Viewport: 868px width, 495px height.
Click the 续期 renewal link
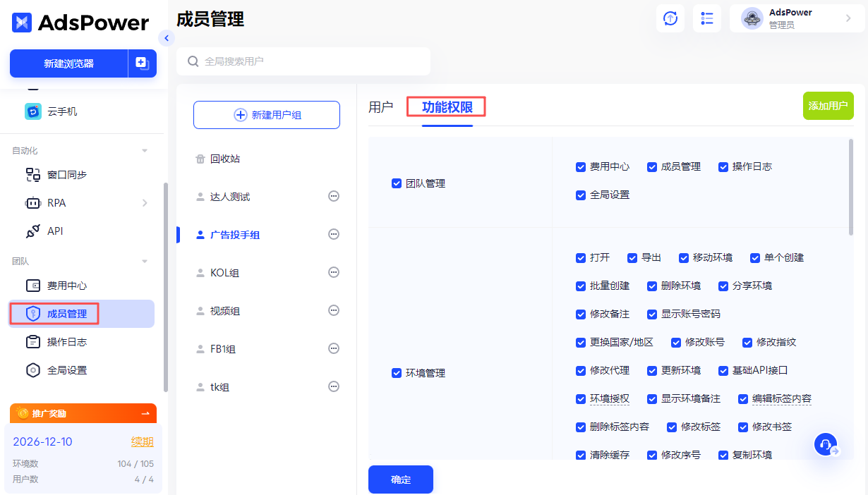click(142, 442)
